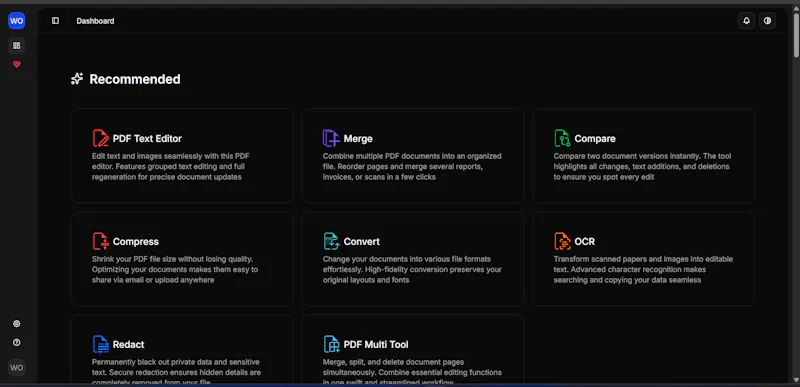Click the 'Edit text and images seamlessly' description

[x=171, y=167]
